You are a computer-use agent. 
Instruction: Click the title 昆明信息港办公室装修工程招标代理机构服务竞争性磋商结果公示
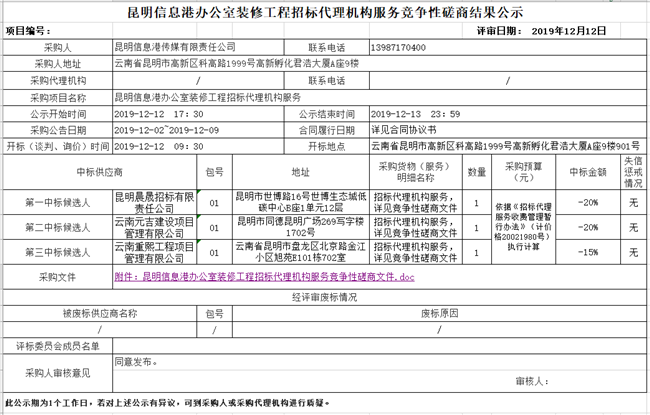pos(325,12)
